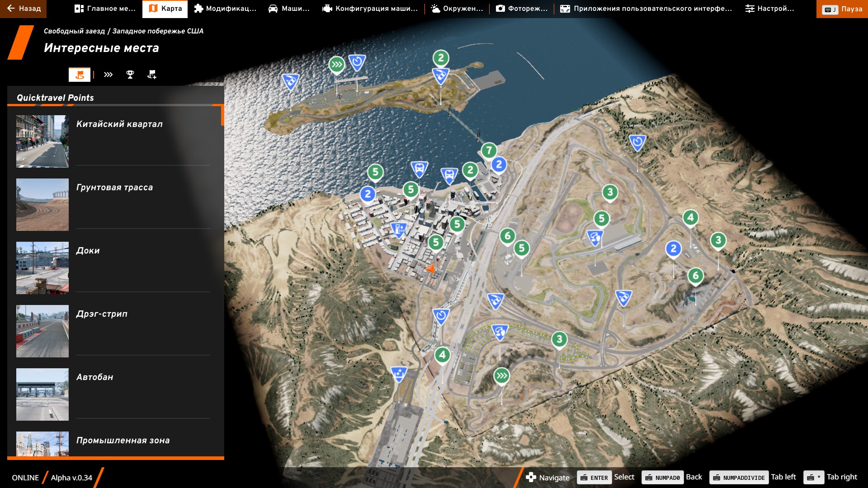Open the Настройки tab
Screen dimensions: 868x488
click(x=769, y=9)
